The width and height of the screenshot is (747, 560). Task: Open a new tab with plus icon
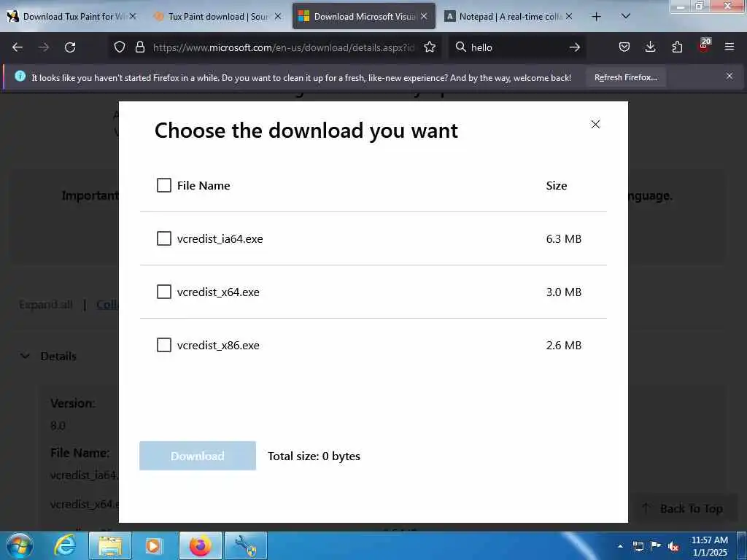click(596, 17)
